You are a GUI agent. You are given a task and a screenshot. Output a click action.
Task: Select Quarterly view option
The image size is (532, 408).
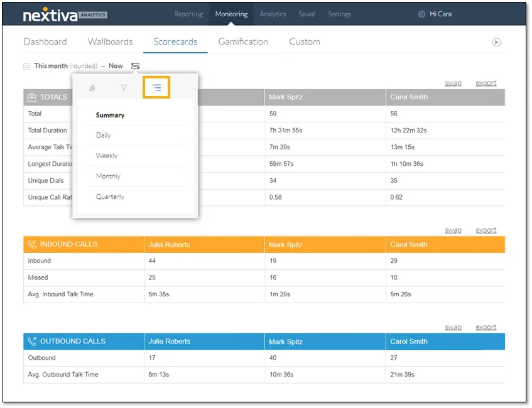point(111,196)
